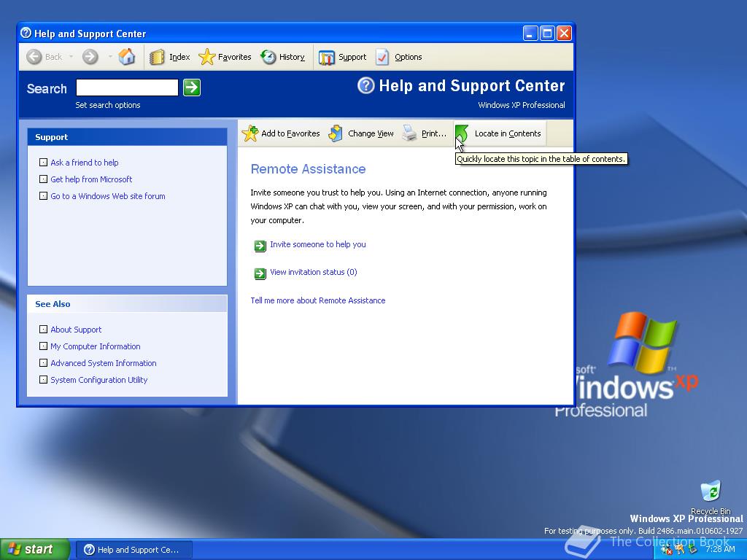Click bullet box beside Windows Web site forum
Viewport: 747px width, 560px height.
tap(43, 195)
